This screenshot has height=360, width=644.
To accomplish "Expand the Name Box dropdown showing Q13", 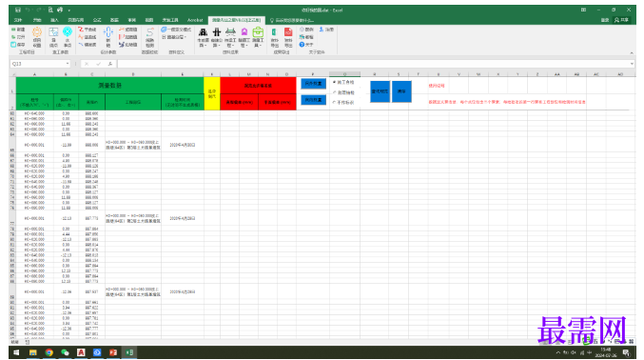I will coord(68,64).
